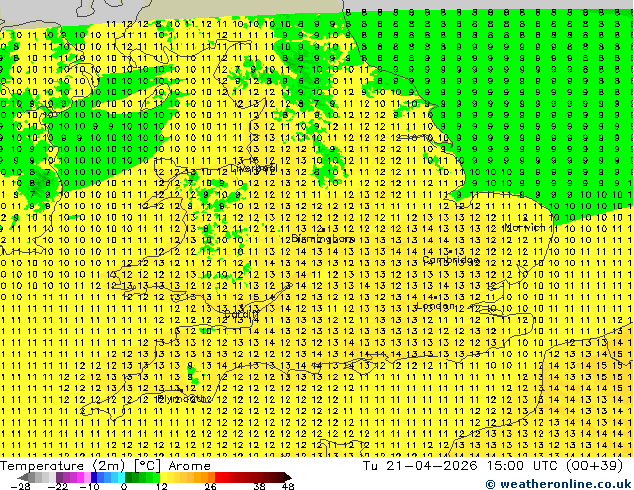Image resolution: width=634 pixels, height=490 pixels.
Task: Click the '48' legend scale value
Action: [x=288, y=486]
